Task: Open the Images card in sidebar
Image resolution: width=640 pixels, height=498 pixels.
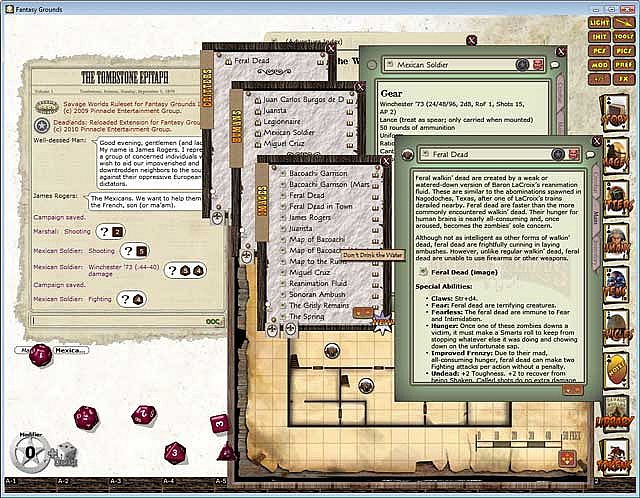Action: [x=616, y=157]
